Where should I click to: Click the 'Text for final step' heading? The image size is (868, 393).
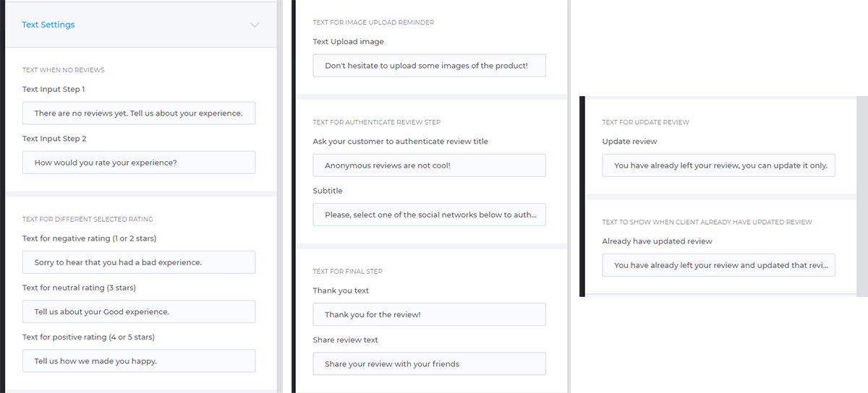(348, 272)
